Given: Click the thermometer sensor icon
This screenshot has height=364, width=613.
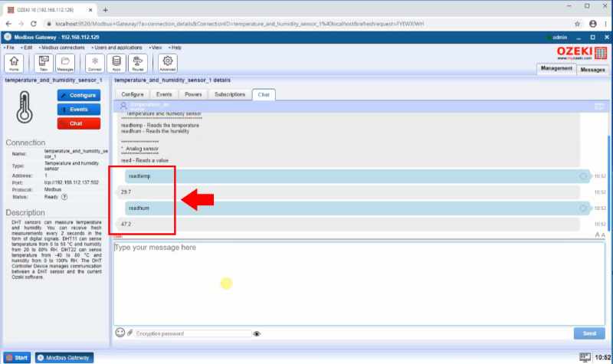Looking at the screenshot, I should click(x=25, y=107).
